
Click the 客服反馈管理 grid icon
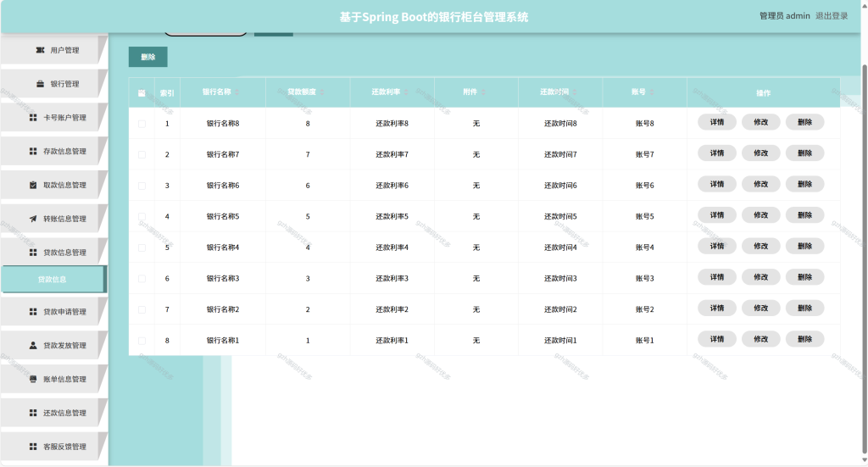click(x=33, y=447)
